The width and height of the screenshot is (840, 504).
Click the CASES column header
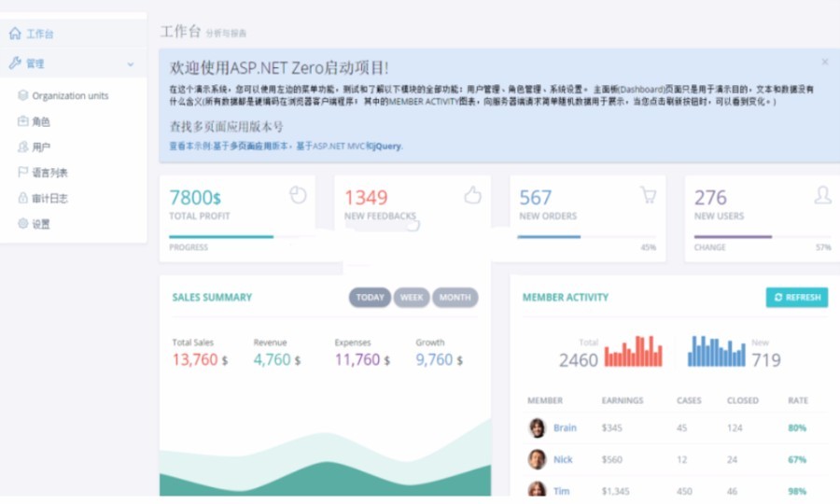pos(689,400)
